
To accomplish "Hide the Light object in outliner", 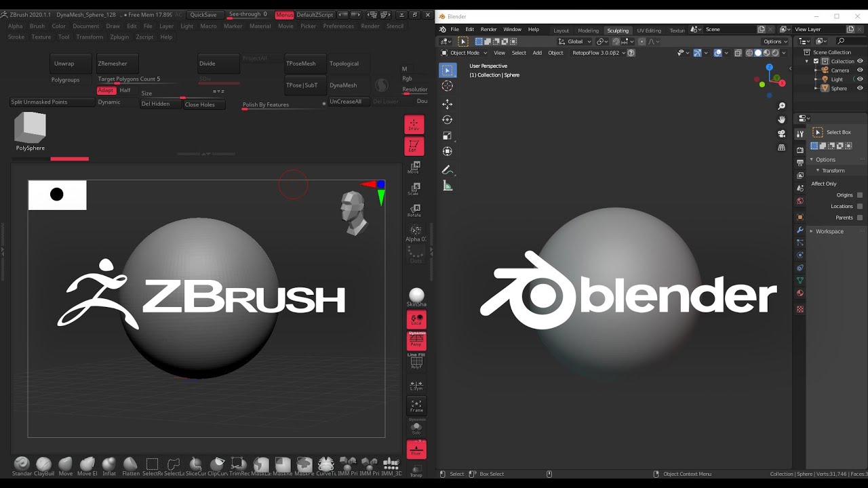I will 861,79.
